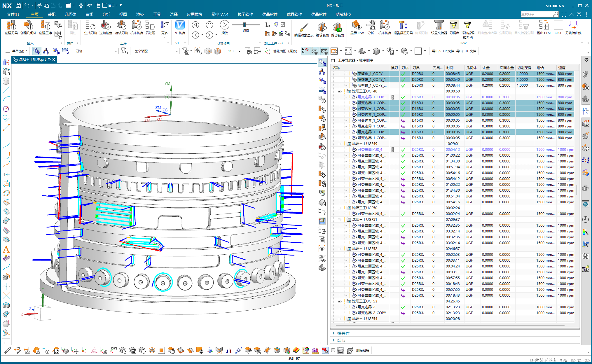Click 添加或编辑刀柄 icon

pos(468,30)
